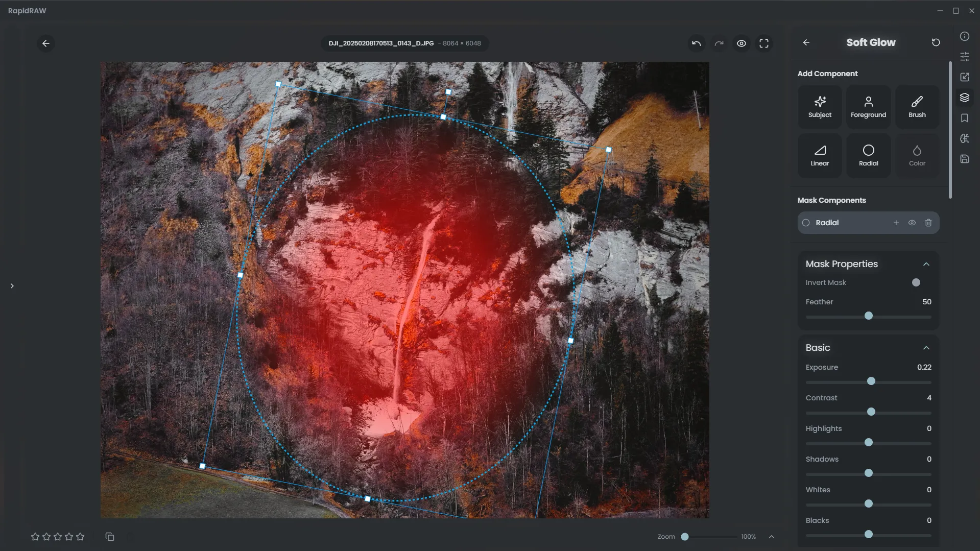Collapse the Mask Properties section
Screen dimensions: 980x551
(926, 264)
